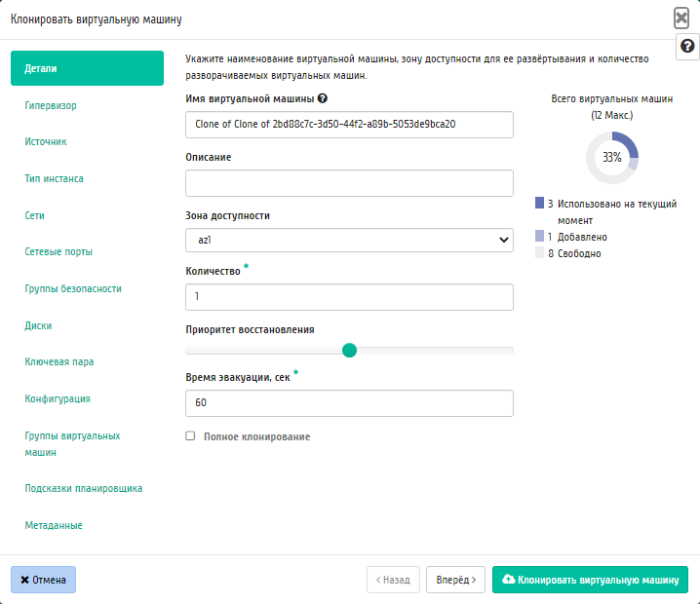The width and height of the screenshot is (700, 604).
Task: Open the Сети tab
Action: point(34,215)
